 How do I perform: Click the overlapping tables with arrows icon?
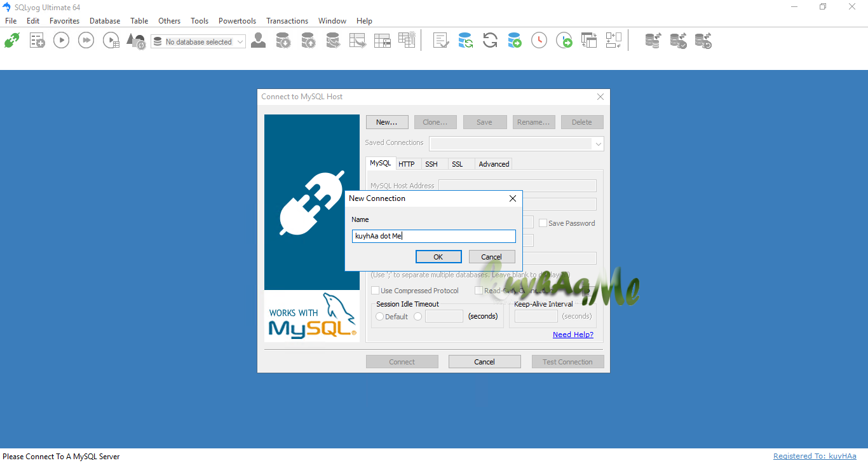(589, 41)
